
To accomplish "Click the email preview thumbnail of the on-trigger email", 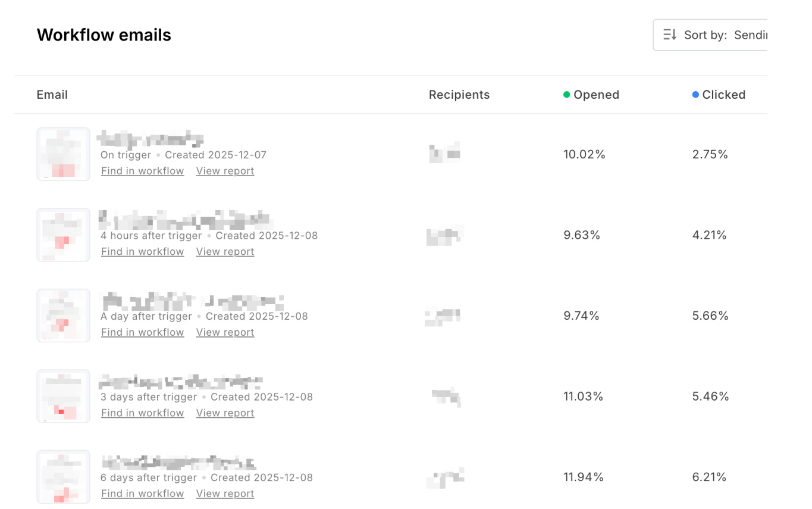I will point(63,154).
